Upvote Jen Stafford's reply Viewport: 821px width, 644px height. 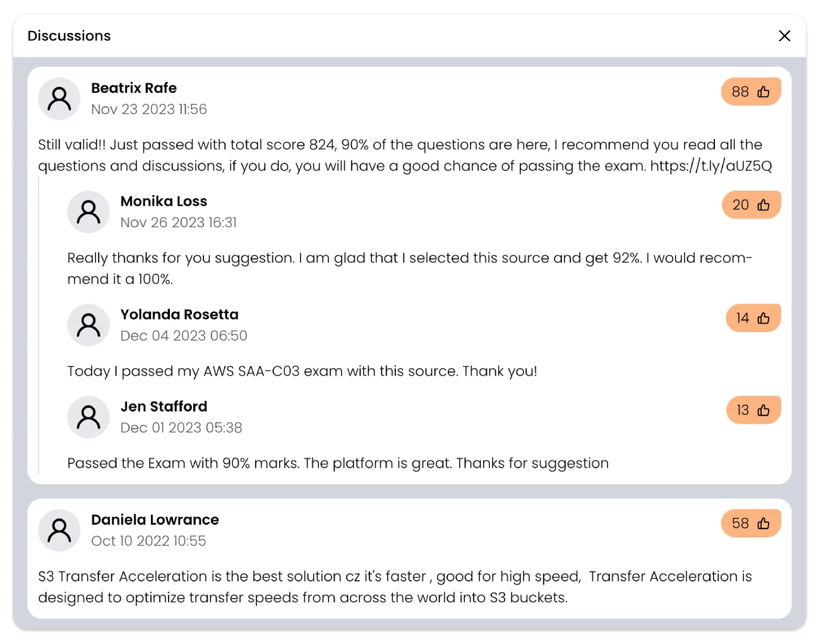click(x=753, y=410)
